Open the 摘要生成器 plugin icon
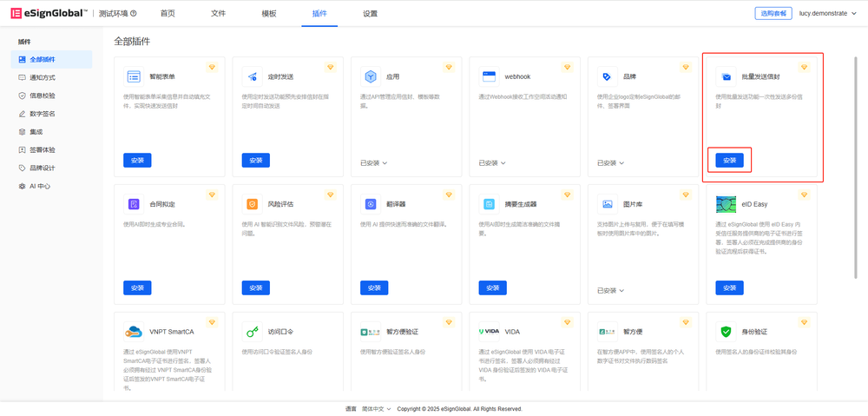The width and height of the screenshot is (868, 416). point(489,204)
